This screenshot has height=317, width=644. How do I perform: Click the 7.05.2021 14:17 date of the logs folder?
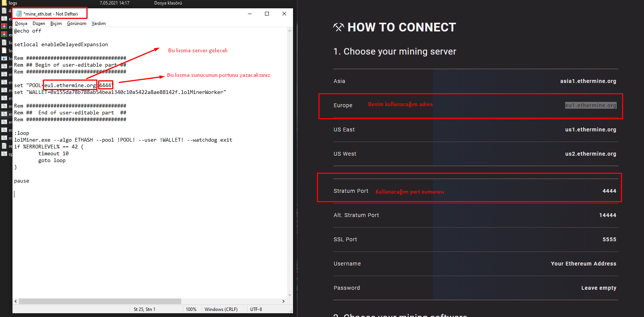tap(114, 3)
